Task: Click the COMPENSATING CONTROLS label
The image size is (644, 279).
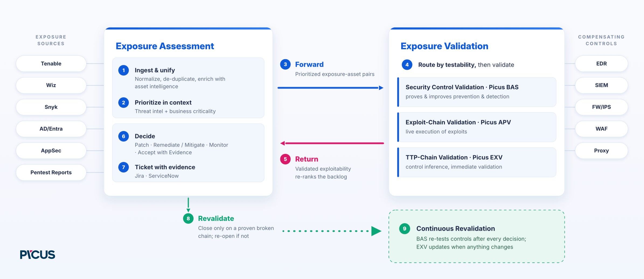Action: point(601,40)
